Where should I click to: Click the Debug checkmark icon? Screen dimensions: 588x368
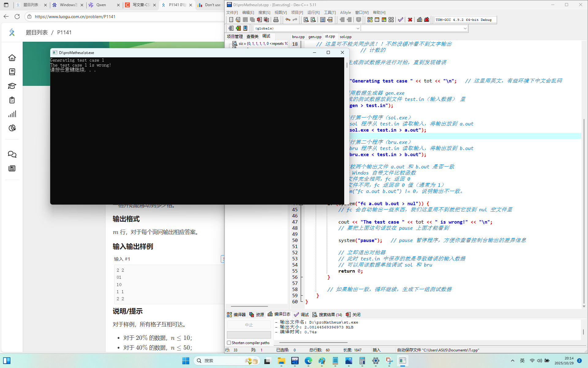(401, 20)
